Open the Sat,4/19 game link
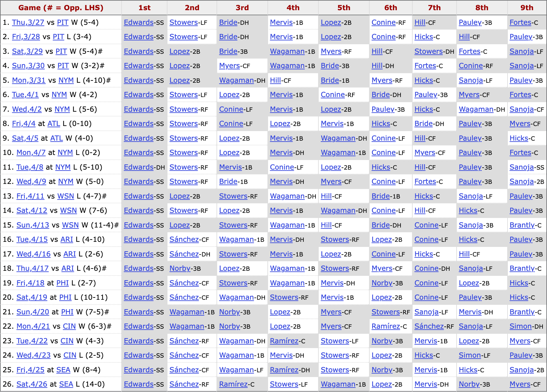547x392 pixels. point(32,297)
